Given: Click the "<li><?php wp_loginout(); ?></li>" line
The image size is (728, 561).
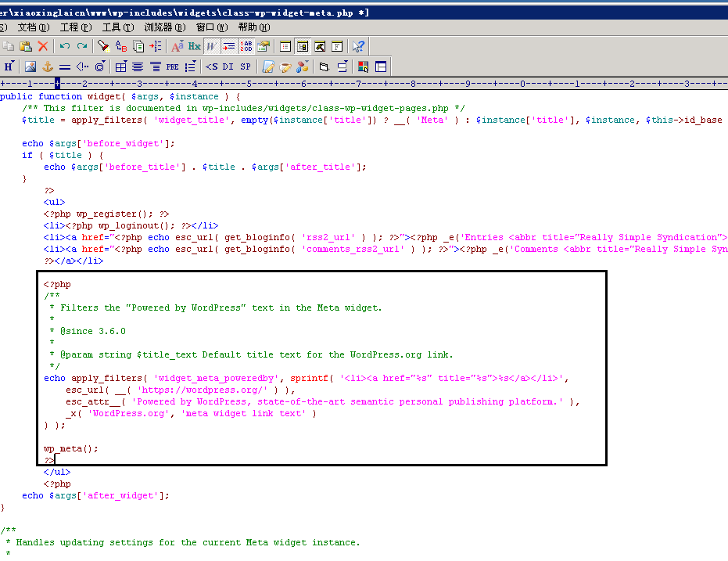Looking at the screenshot, I should coord(131,225).
